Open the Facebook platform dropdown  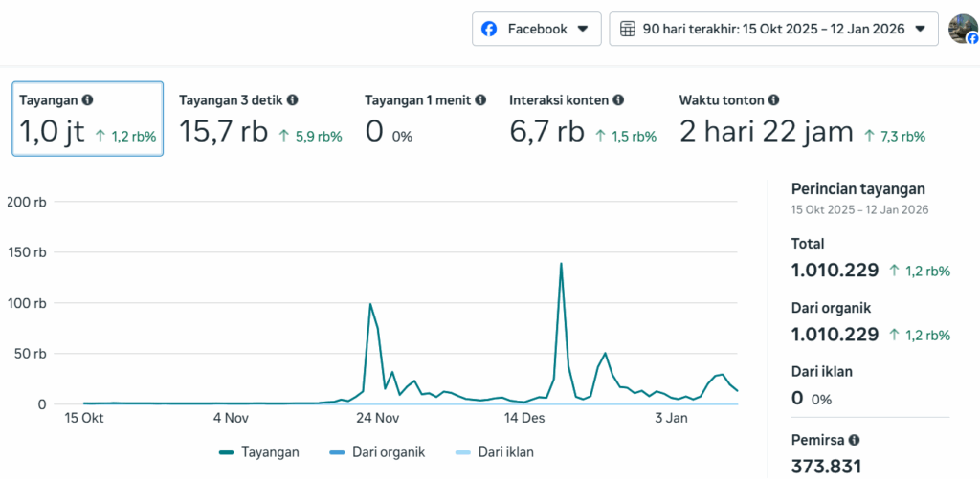point(536,29)
